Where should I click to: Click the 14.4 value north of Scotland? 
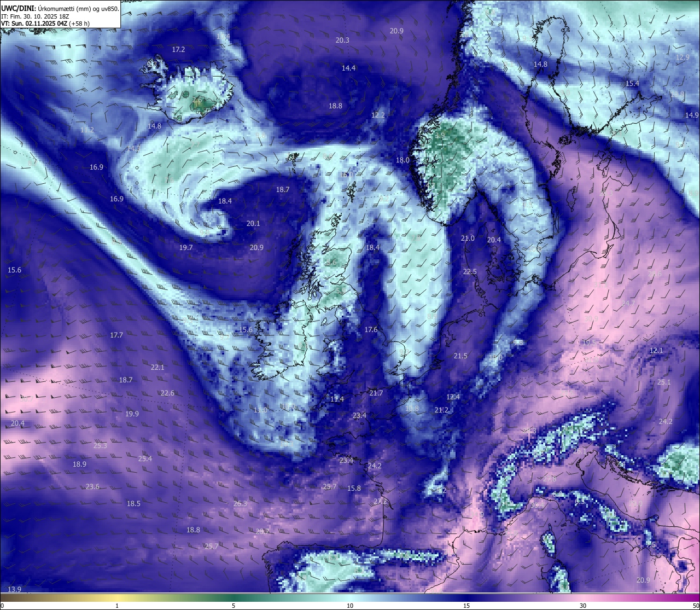point(348,68)
